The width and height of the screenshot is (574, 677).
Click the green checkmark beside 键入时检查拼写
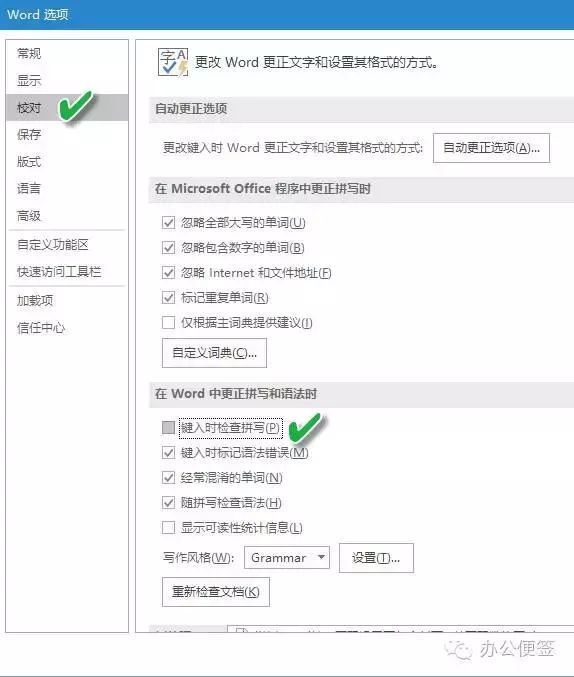[x=305, y=428]
